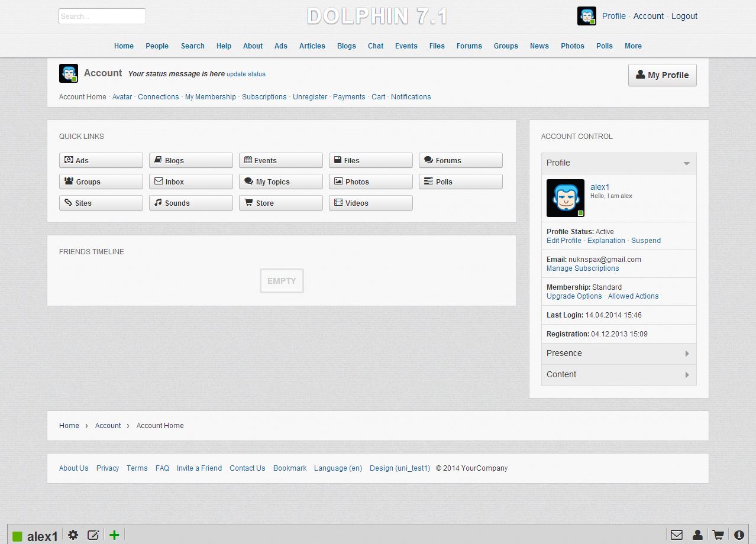Click the Upgrade Options link
Image resolution: width=756 pixels, height=544 pixels.
pos(574,296)
